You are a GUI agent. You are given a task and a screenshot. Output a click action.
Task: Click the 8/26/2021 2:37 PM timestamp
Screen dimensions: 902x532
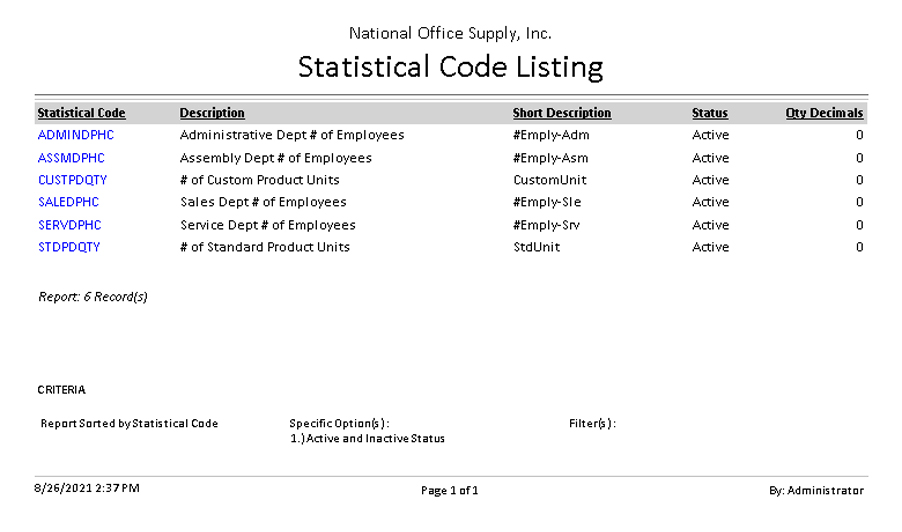pyautogui.click(x=87, y=488)
